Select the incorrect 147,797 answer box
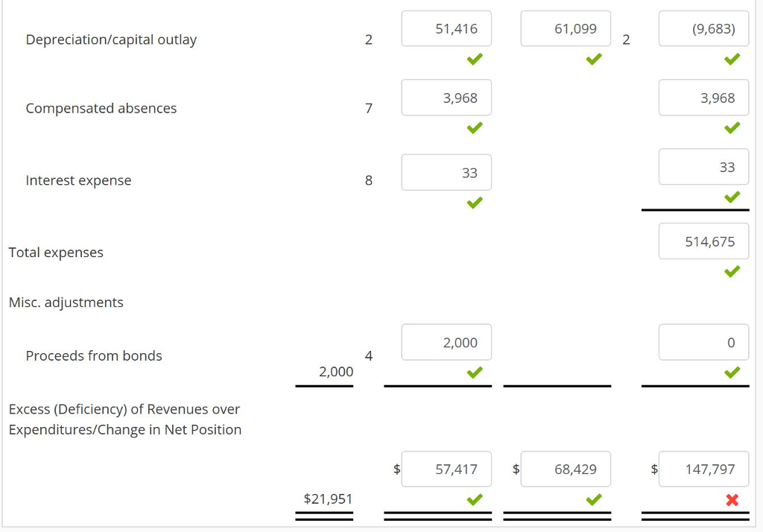 703,469
